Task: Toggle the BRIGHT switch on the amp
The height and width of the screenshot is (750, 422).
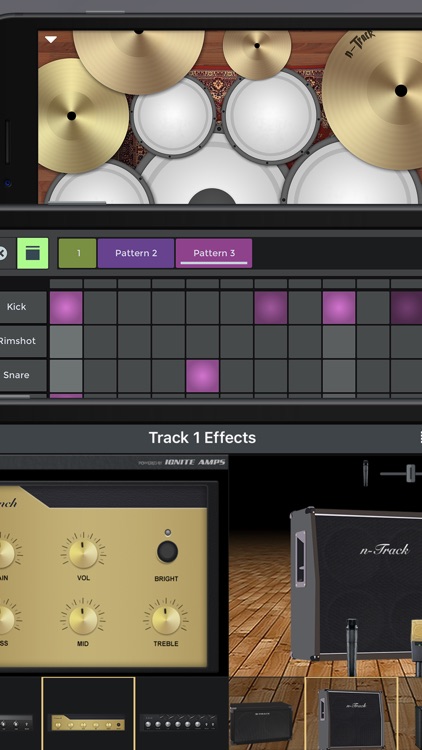Action: (x=167, y=551)
